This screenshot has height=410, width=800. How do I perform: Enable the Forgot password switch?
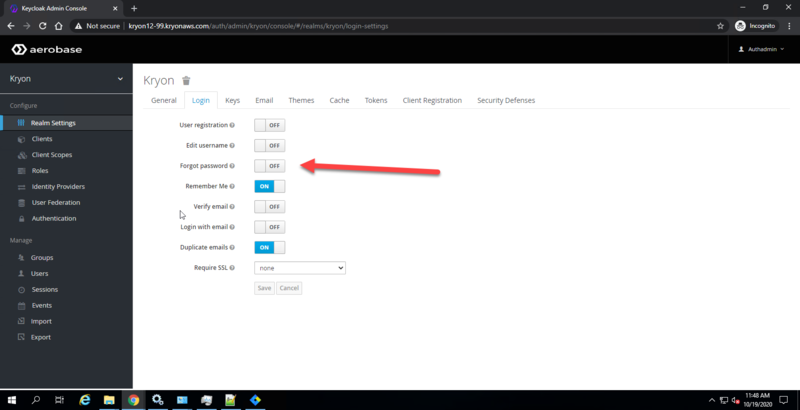tap(269, 166)
